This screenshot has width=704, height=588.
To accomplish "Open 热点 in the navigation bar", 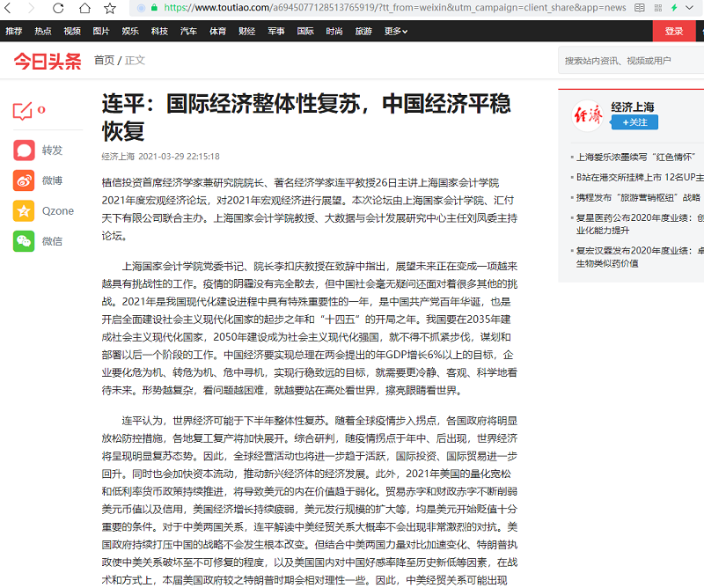I will 43,31.
